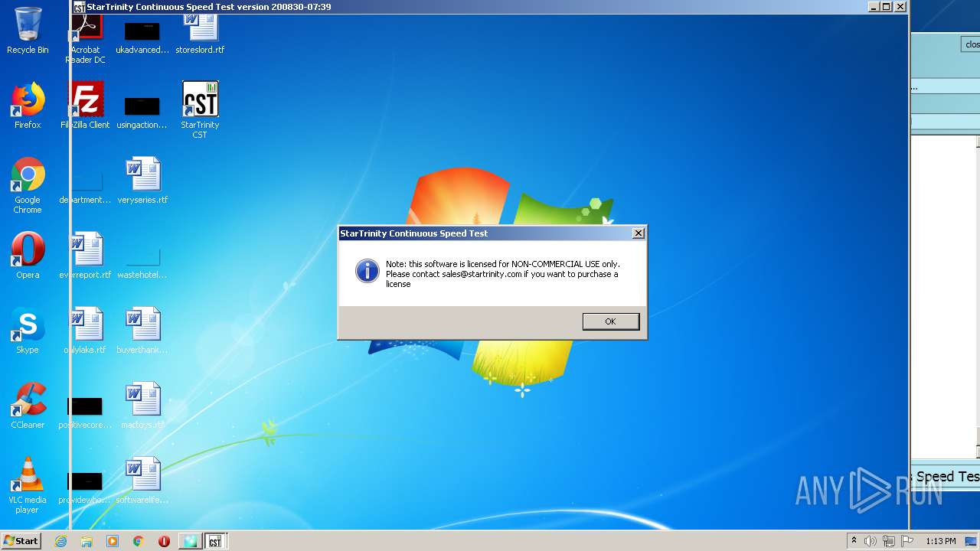Click OK in the license notice dialog
980x551 pixels.
[610, 321]
